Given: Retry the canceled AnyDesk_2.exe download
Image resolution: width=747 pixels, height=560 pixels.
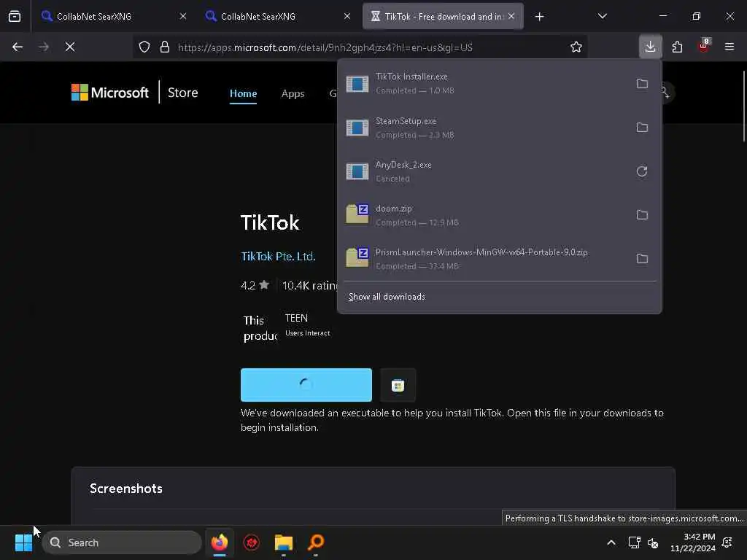Looking at the screenshot, I should pos(642,171).
